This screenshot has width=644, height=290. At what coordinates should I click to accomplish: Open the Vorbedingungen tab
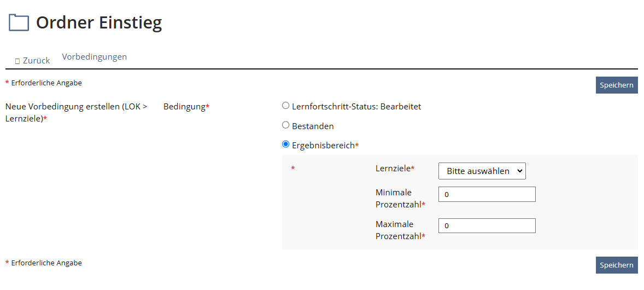pos(95,56)
